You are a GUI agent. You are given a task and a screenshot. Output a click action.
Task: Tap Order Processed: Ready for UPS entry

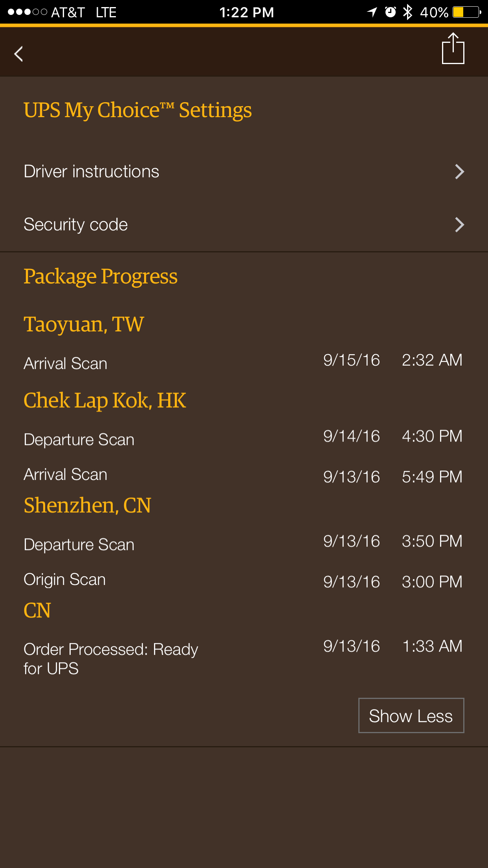pos(110,658)
